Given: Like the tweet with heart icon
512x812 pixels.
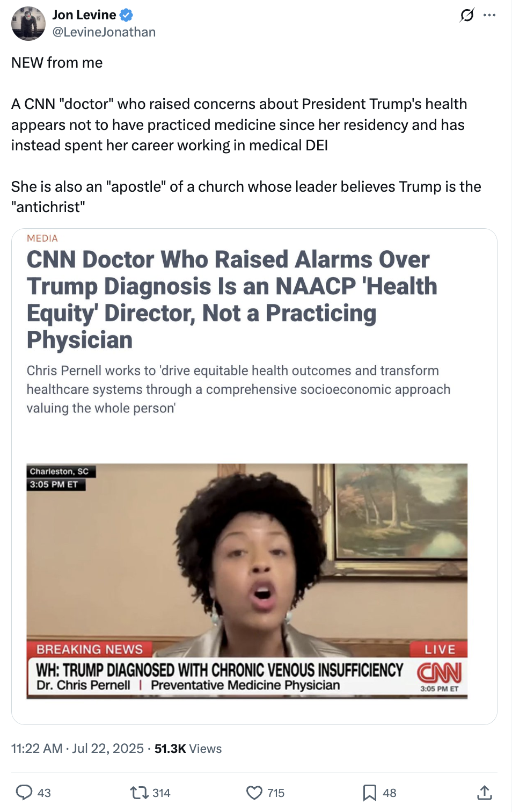Looking at the screenshot, I should click(x=254, y=792).
